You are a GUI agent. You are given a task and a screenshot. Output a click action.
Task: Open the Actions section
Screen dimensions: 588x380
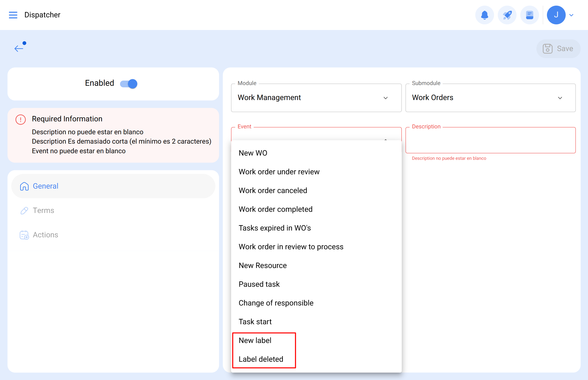45,235
